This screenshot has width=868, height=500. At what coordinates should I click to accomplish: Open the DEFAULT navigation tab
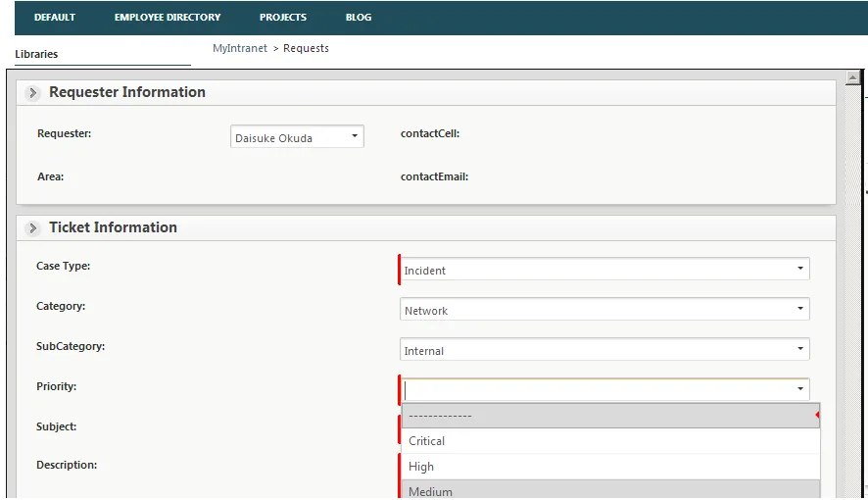coord(54,18)
